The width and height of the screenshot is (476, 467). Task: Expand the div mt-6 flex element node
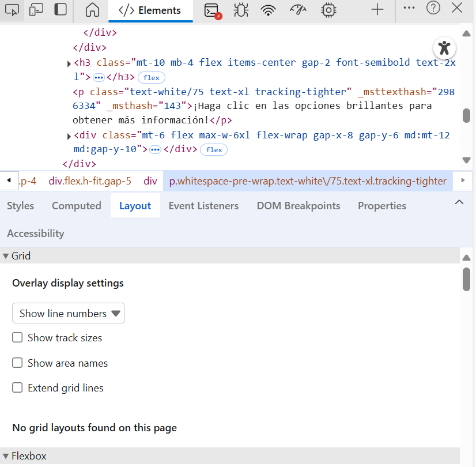point(69,136)
